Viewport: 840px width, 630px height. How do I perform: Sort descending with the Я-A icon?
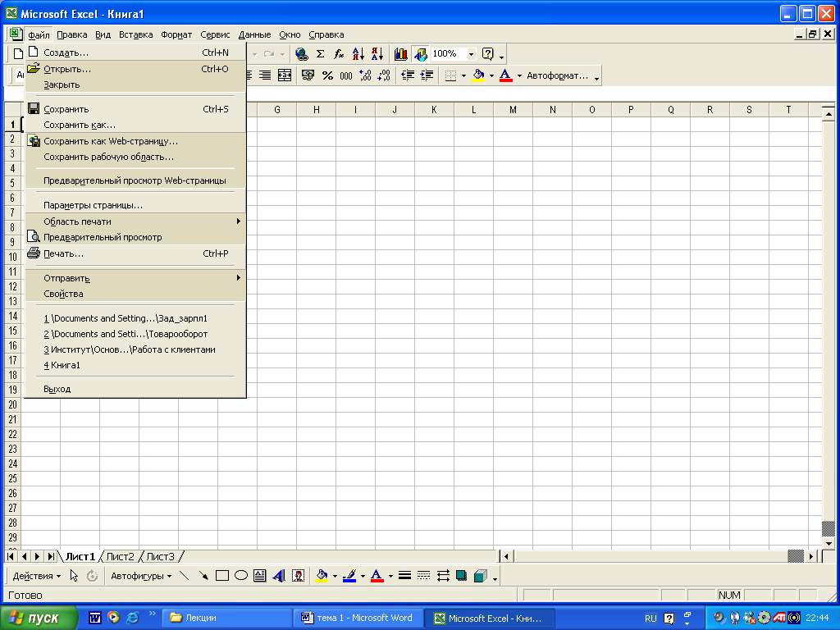pos(377,53)
